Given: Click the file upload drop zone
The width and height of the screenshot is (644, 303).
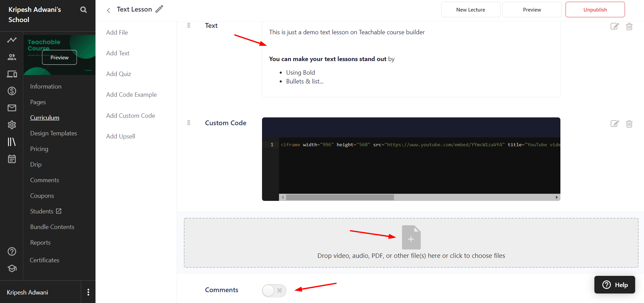Looking at the screenshot, I should pos(411,243).
